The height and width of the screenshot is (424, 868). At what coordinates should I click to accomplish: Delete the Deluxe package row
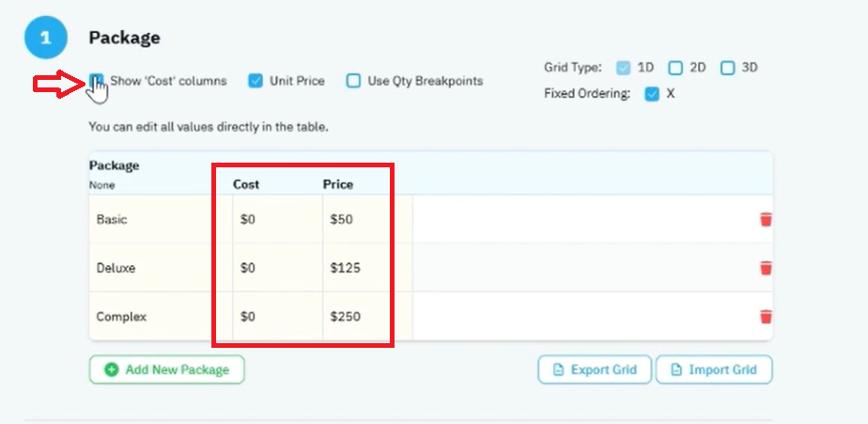coord(766,268)
